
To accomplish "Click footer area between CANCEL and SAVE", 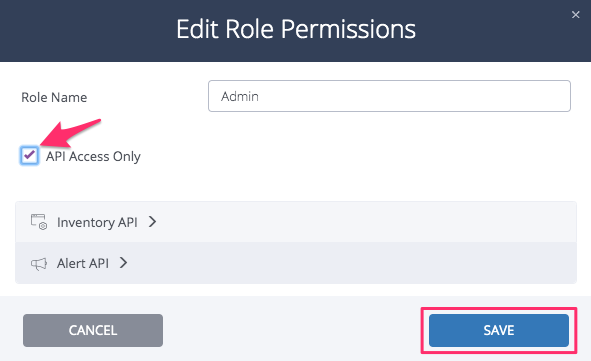I will pyautogui.click(x=292, y=330).
